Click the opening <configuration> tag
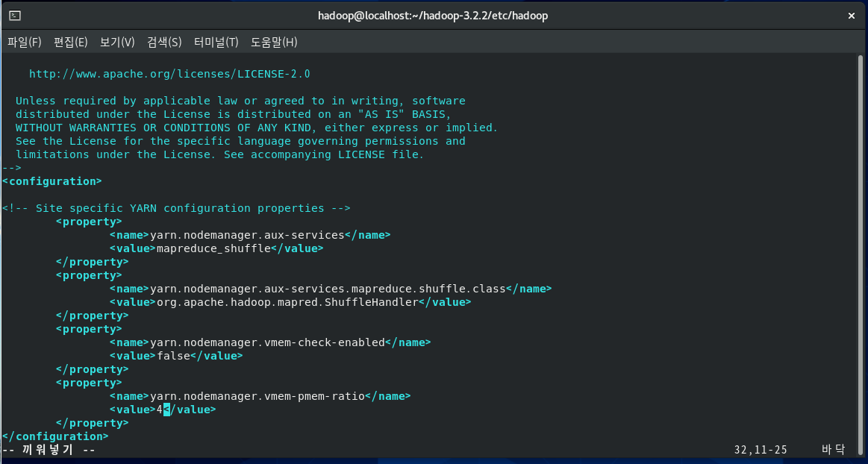 pos(52,181)
